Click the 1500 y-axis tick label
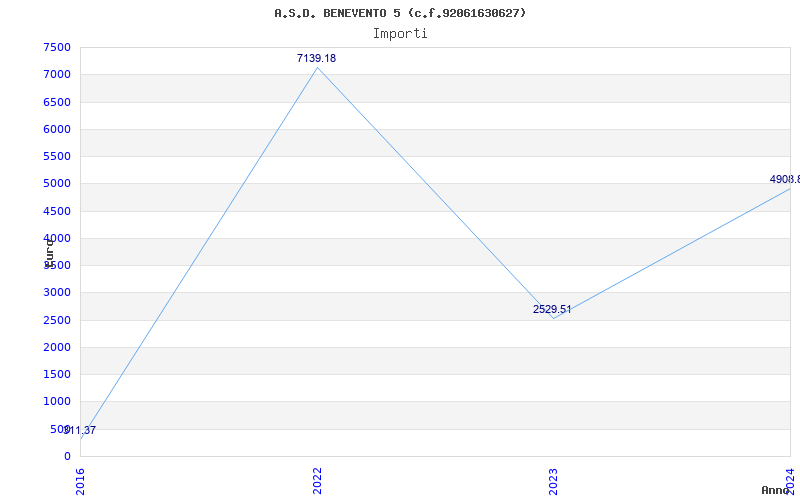This screenshot has width=800, height=500. tap(57, 374)
